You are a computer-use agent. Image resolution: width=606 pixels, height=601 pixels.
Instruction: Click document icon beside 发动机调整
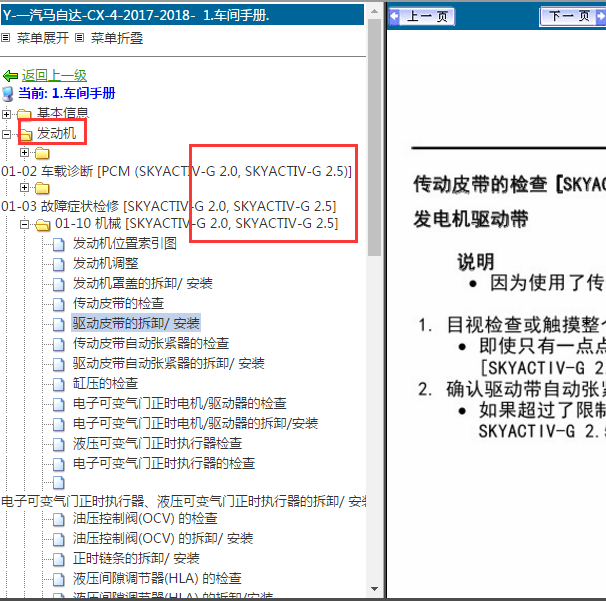[x=58, y=265]
